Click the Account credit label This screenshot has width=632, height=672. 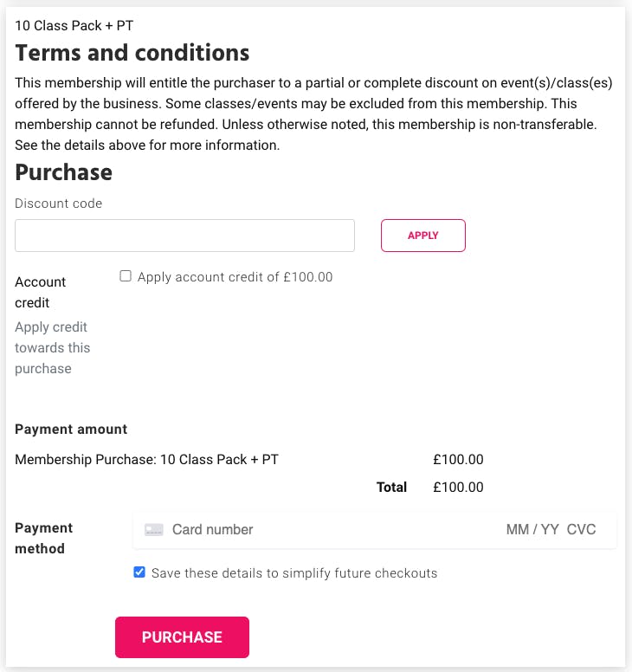point(41,292)
